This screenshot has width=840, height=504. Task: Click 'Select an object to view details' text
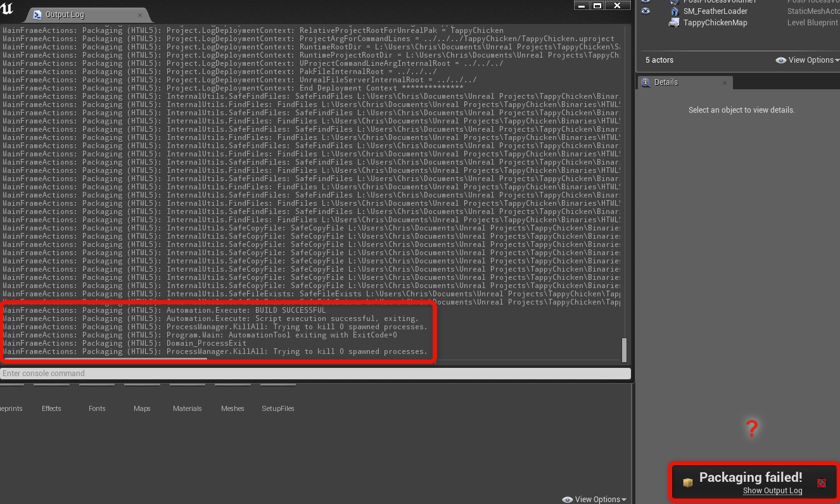click(742, 110)
